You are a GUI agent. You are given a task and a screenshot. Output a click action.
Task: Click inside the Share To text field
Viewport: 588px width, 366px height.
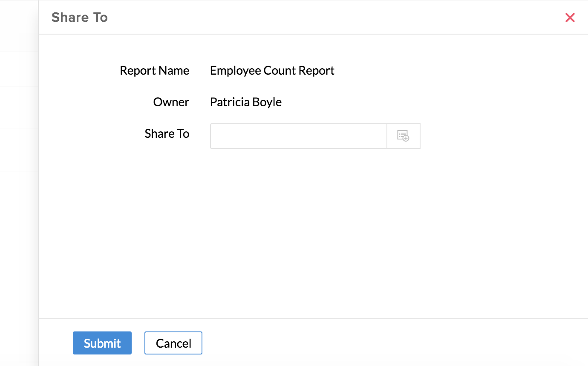[298, 136]
